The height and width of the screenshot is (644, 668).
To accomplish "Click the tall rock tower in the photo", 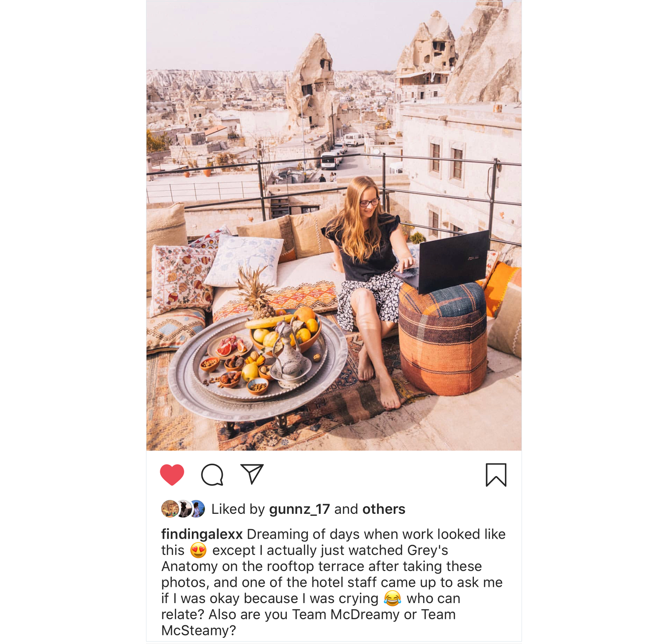I will point(313,86).
